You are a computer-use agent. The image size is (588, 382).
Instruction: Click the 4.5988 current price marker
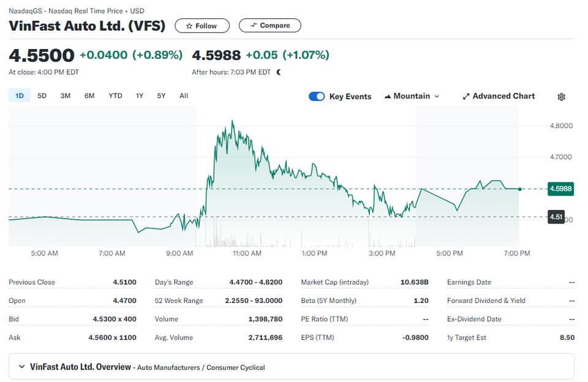560,189
